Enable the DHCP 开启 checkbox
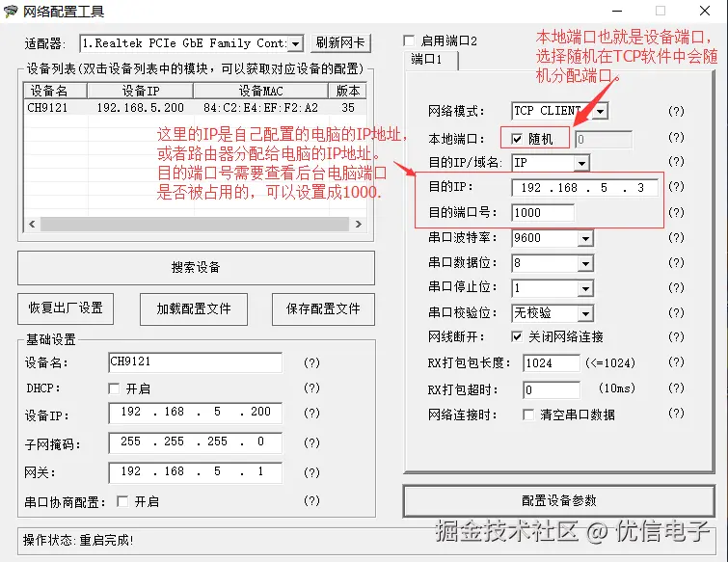 pos(114,388)
